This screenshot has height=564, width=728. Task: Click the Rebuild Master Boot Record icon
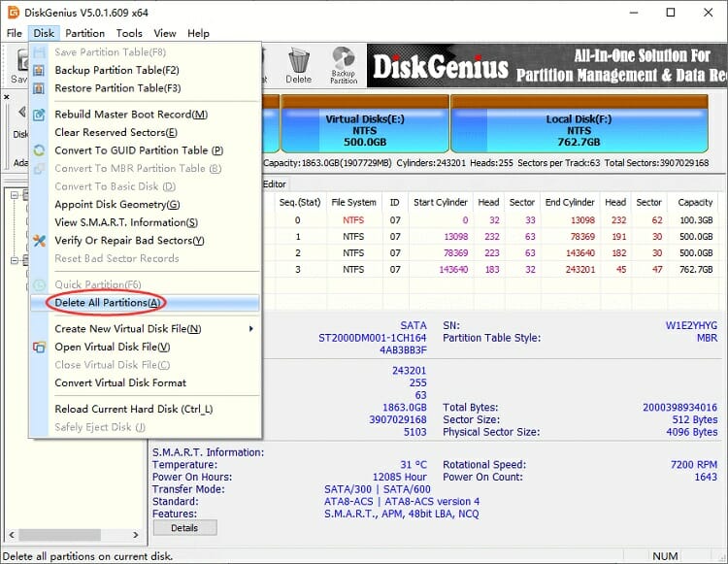point(39,115)
